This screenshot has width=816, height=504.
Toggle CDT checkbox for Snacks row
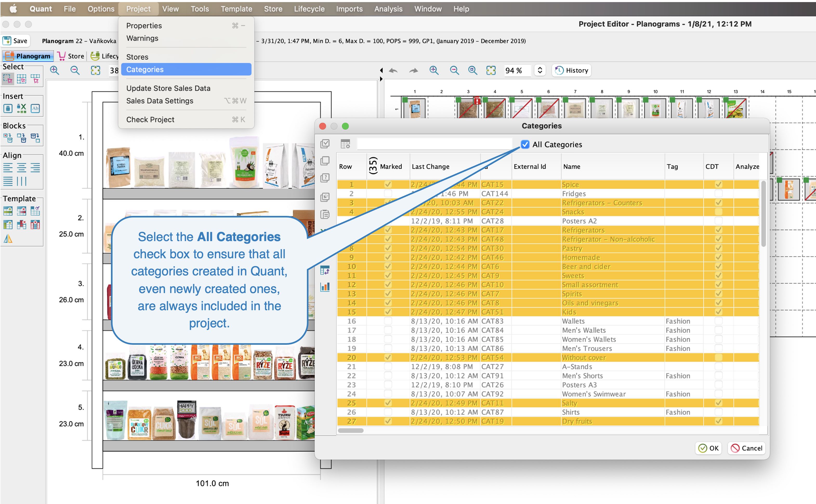pyautogui.click(x=718, y=212)
